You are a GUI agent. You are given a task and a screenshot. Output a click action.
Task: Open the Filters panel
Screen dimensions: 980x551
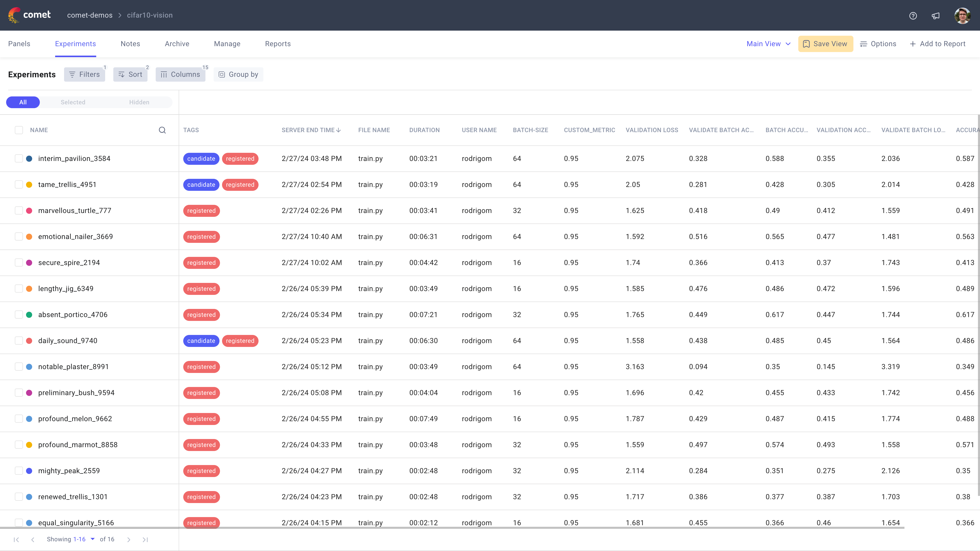click(x=84, y=74)
